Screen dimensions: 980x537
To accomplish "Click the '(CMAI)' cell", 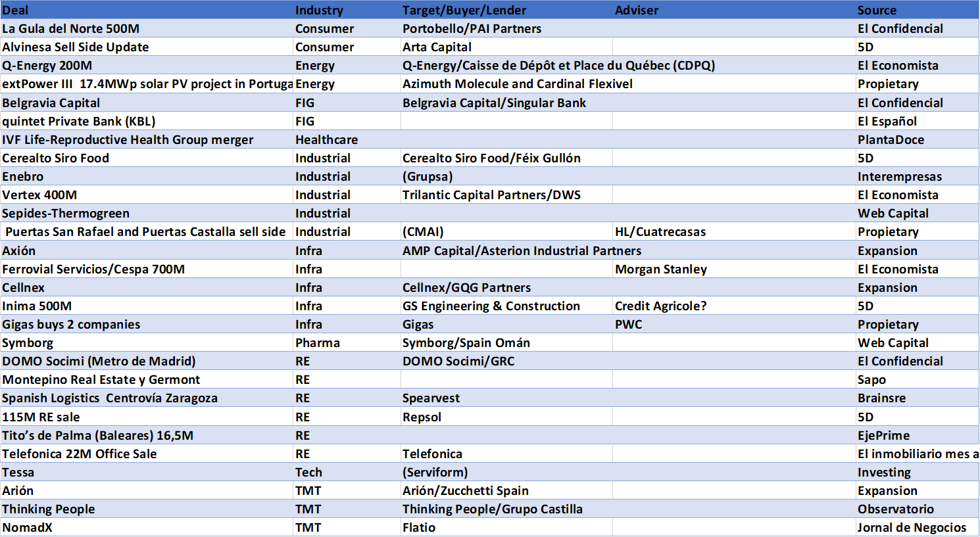I will (506, 231).
